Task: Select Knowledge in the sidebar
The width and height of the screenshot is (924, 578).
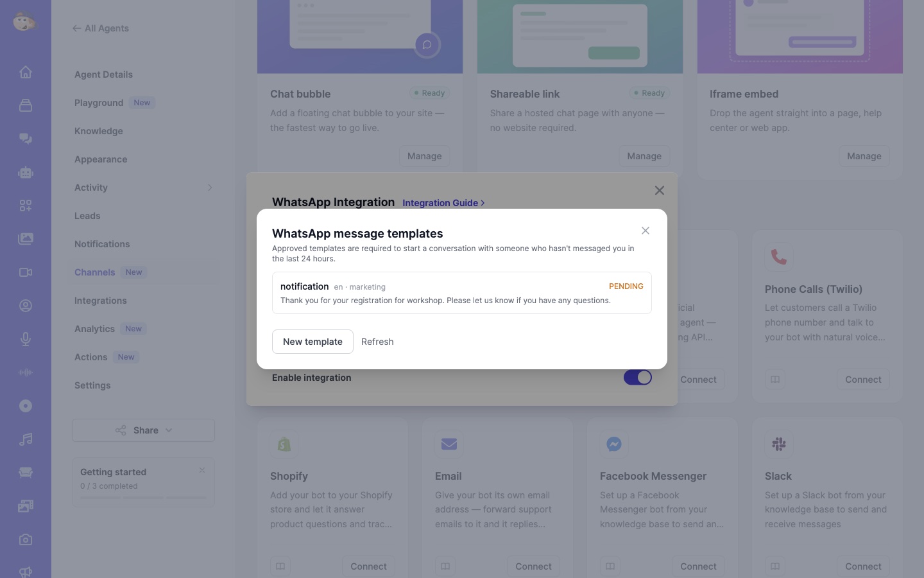Action: click(x=99, y=131)
